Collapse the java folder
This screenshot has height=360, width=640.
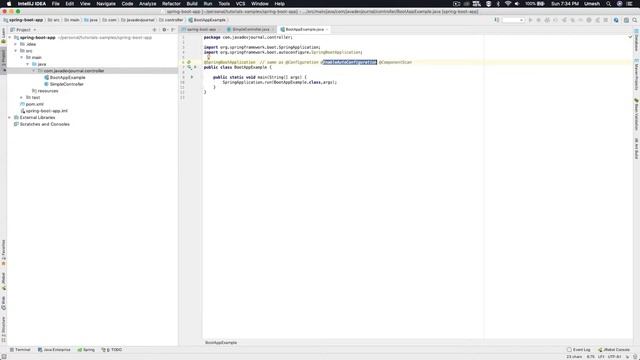click(x=28, y=64)
